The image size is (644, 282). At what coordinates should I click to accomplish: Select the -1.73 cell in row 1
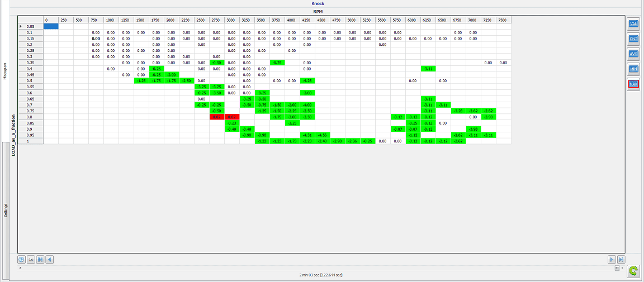click(x=292, y=141)
